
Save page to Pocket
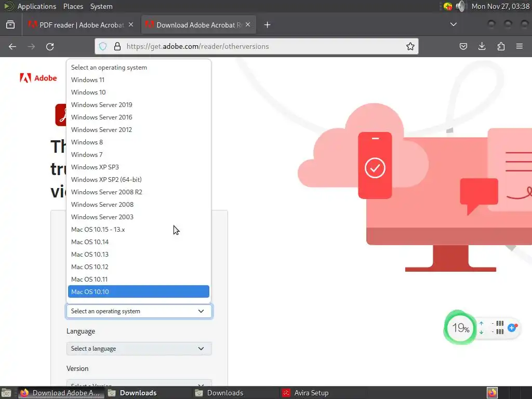coord(463,46)
